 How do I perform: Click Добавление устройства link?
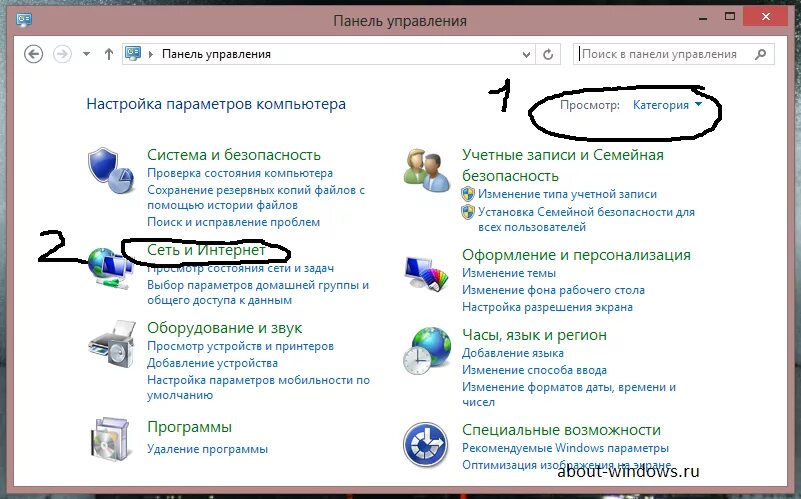coord(213,363)
